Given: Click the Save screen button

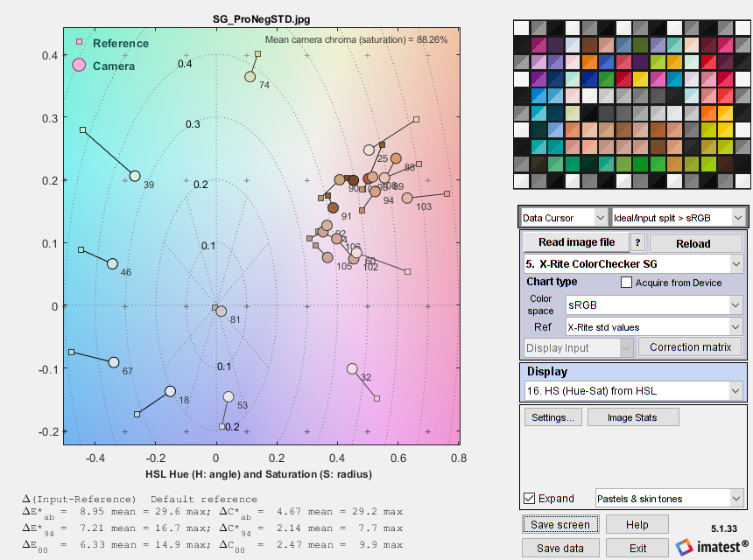Looking at the screenshot, I should 560,524.
